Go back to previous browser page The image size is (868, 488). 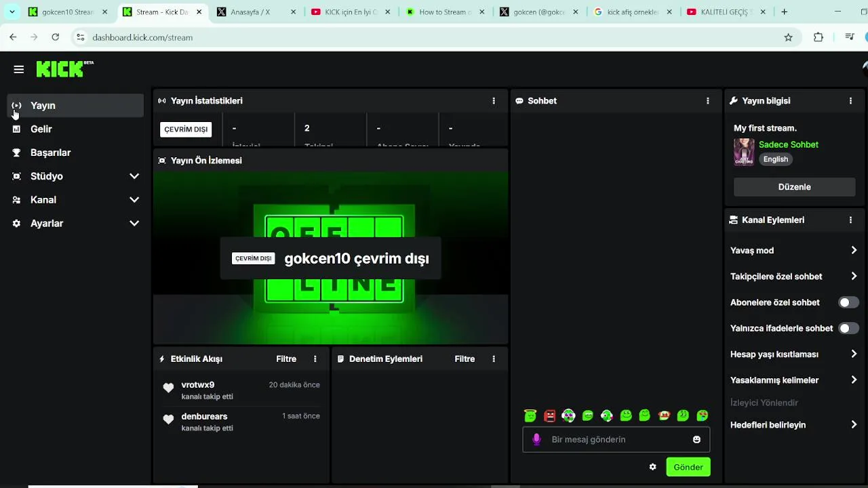[x=13, y=37]
